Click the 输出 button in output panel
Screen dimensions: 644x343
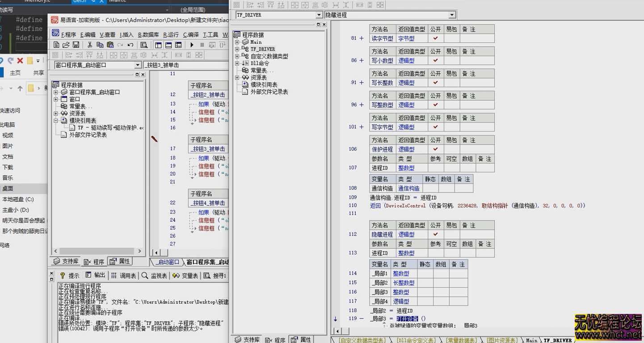[99, 275]
